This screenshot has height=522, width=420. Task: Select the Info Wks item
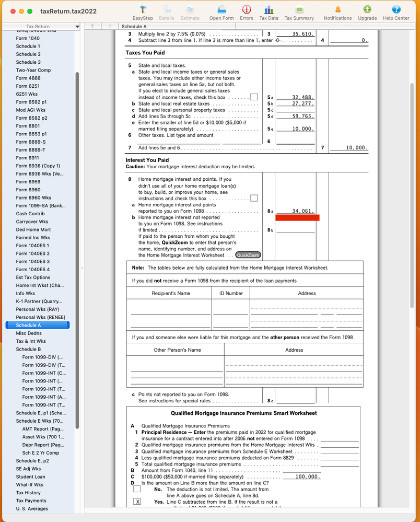click(x=25, y=294)
